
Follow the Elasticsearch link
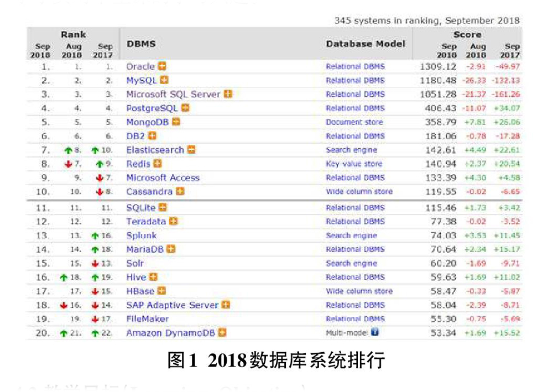pos(155,150)
